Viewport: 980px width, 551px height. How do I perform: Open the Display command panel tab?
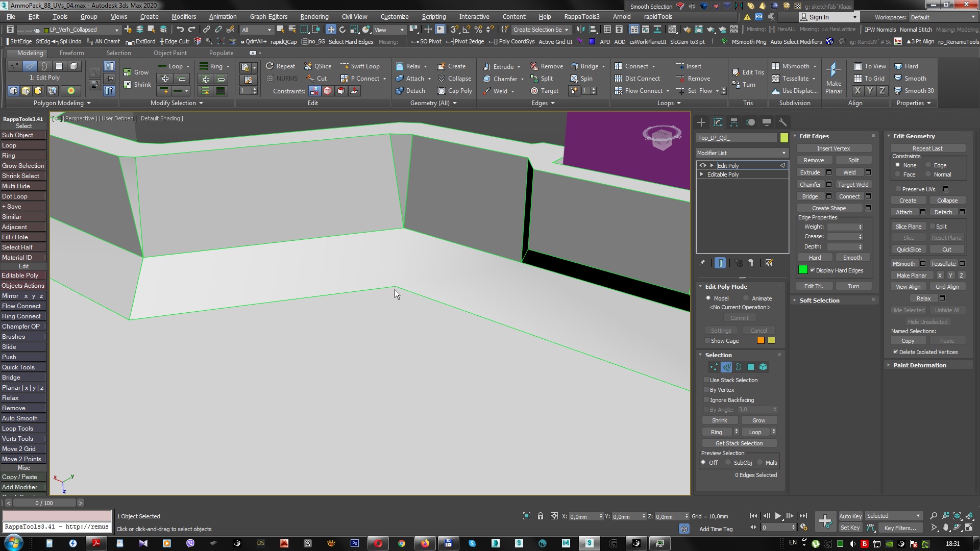click(x=767, y=122)
